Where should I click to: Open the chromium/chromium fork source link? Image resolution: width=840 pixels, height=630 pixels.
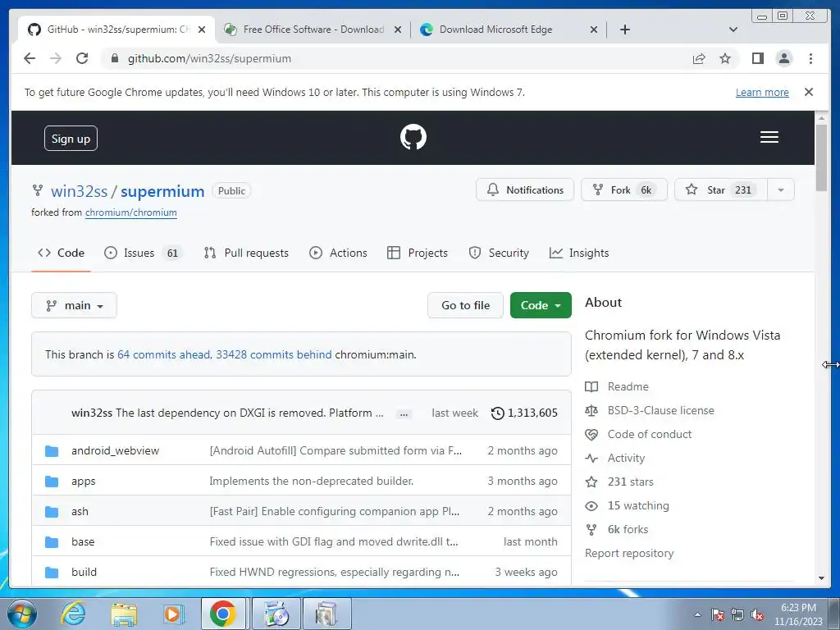tap(130, 212)
